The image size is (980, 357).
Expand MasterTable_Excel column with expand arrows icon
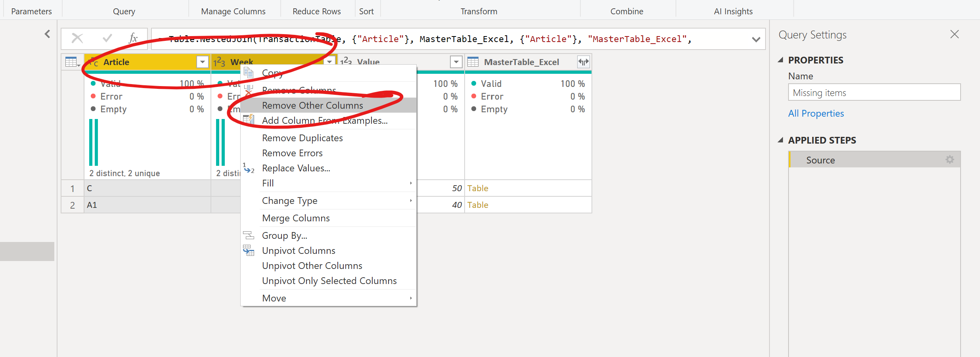pyautogui.click(x=583, y=62)
